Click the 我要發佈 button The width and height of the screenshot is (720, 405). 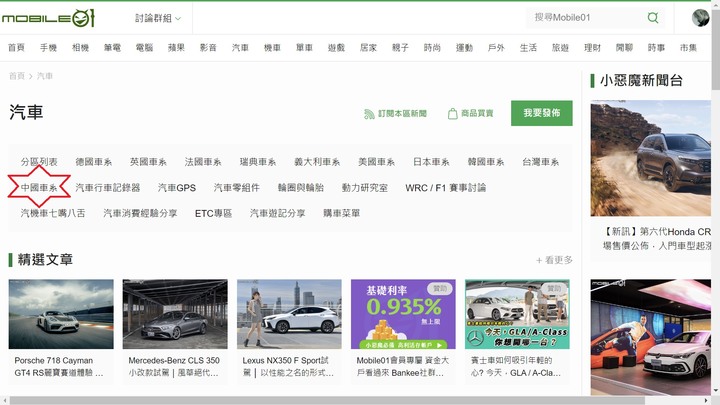click(x=542, y=113)
